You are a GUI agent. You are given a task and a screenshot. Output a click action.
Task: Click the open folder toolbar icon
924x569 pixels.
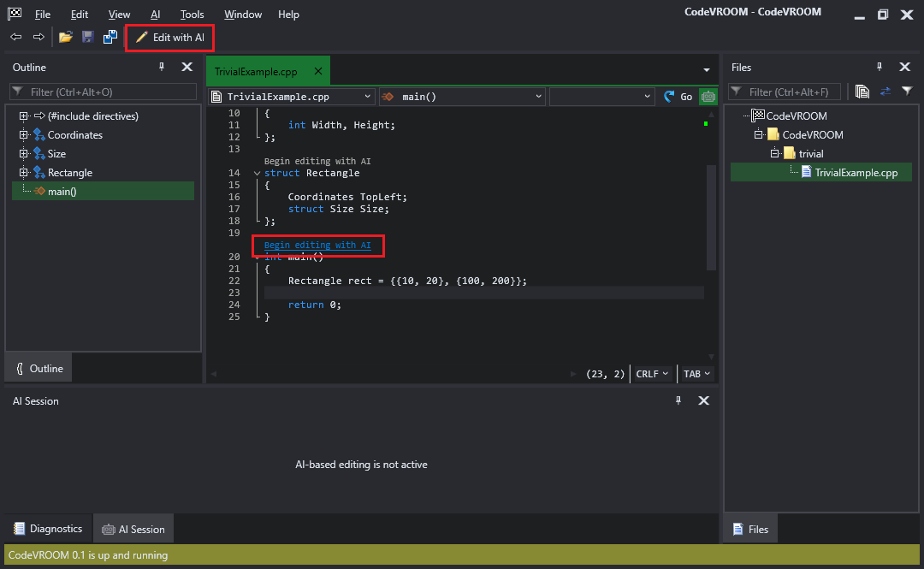[x=65, y=37]
